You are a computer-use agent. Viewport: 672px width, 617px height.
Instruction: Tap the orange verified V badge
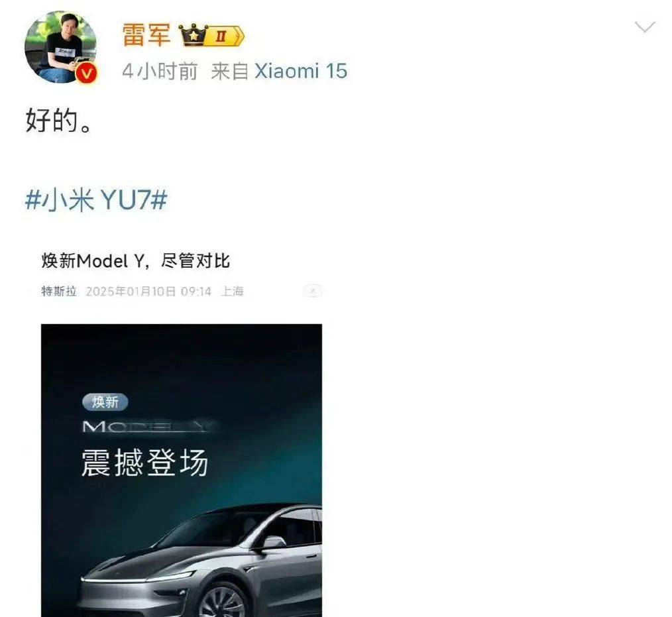click(87, 74)
